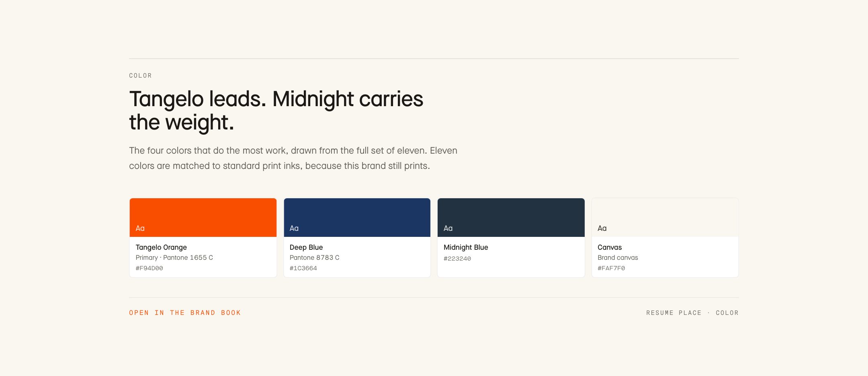
Task: Click the 'Canvas' card title
Action: pos(610,247)
